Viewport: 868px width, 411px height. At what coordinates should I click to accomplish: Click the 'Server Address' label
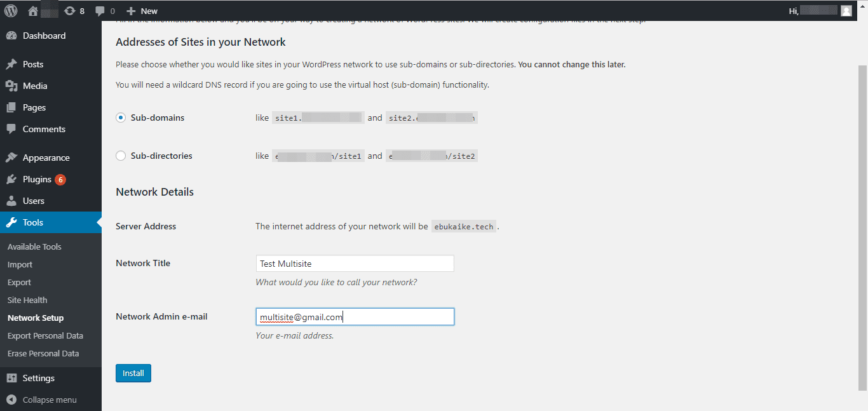coord(146,226)
